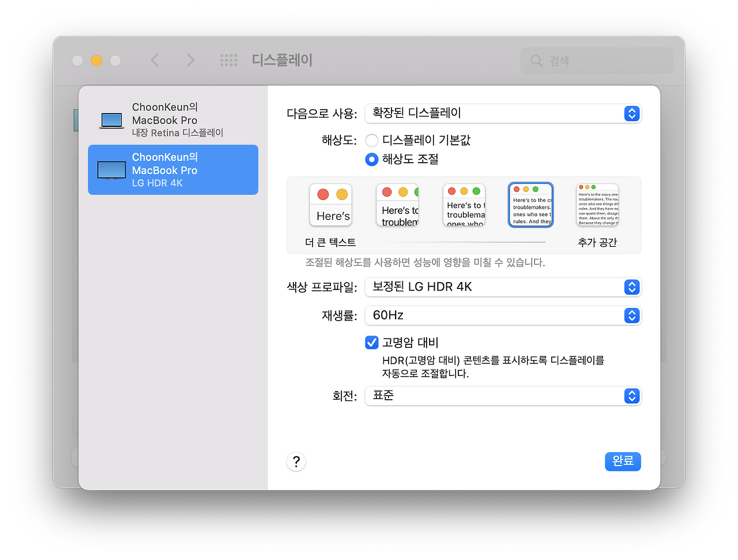Select the 더 큰 텍스트 resolution option
The width and height of the screenshot is (738, 560).
(x=330, y=205)
